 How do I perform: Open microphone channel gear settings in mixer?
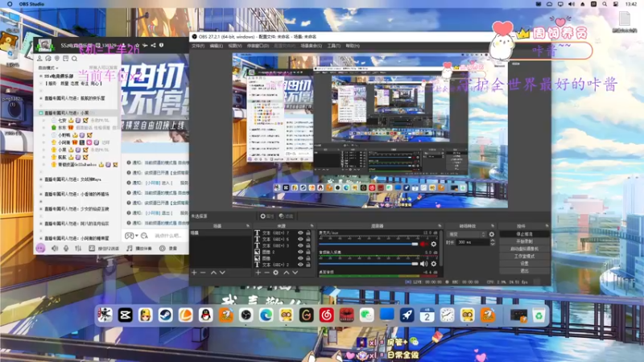(434, 245)
